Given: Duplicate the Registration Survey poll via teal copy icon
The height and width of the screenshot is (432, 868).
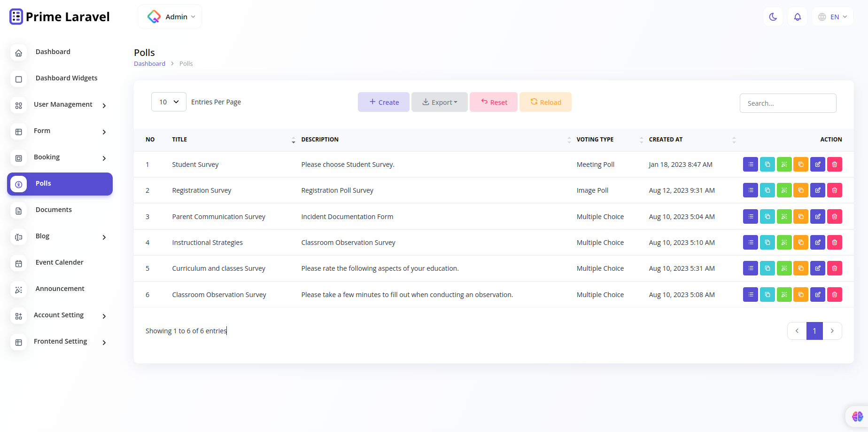Looking at the screenshot, I should coord(767,190).
